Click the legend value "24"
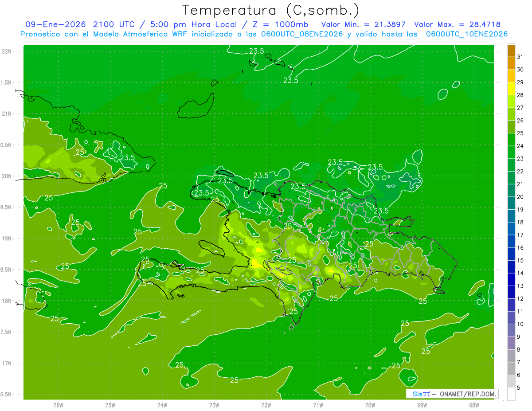The image size is (532, 411). click(x=520, y=146)
